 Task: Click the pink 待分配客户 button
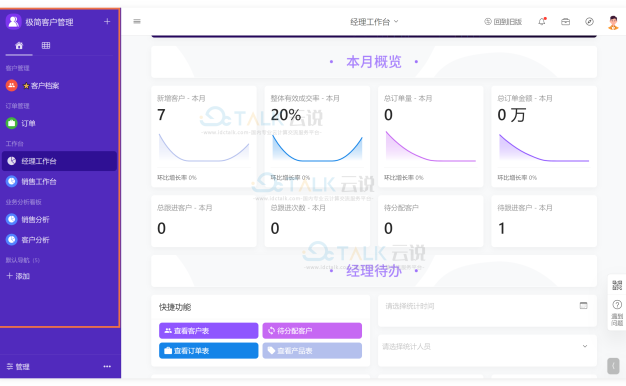(312, 331)
